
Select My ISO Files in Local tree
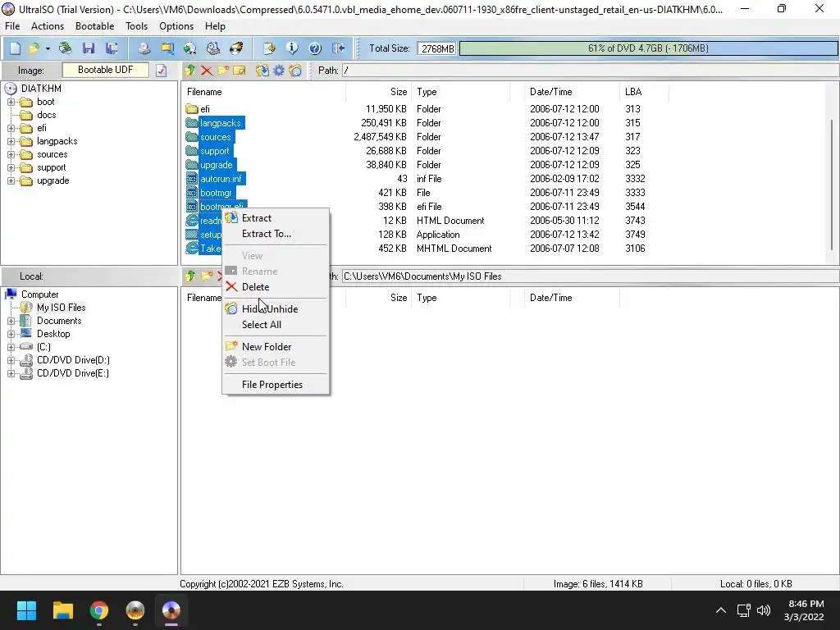pyautogui.click(x=61, y=308)
